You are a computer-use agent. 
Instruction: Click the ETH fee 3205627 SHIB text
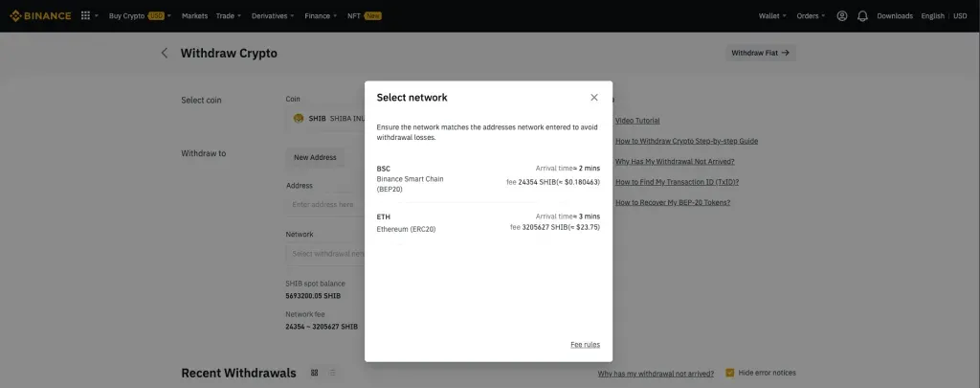pyautogui.click(x=555, y=227)
